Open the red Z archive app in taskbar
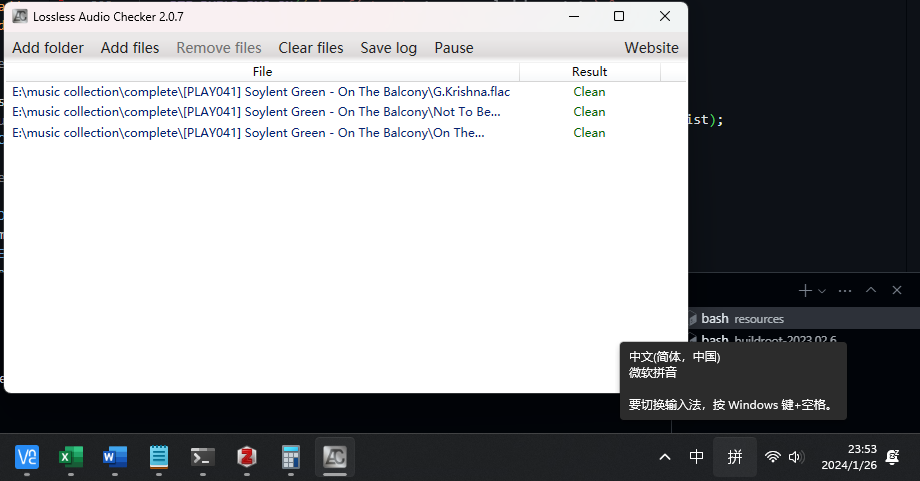 pos(247,457)
